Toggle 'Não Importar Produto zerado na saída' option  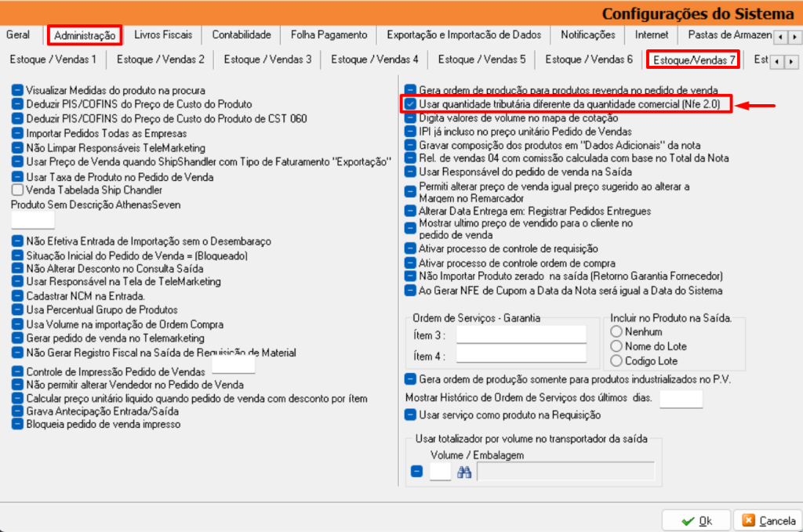409,277
